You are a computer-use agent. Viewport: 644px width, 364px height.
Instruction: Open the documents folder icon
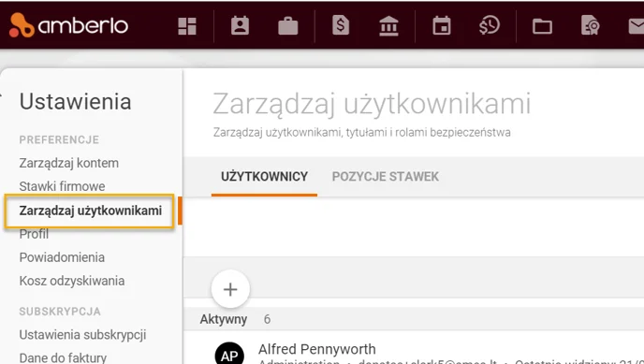pos(542,27)
